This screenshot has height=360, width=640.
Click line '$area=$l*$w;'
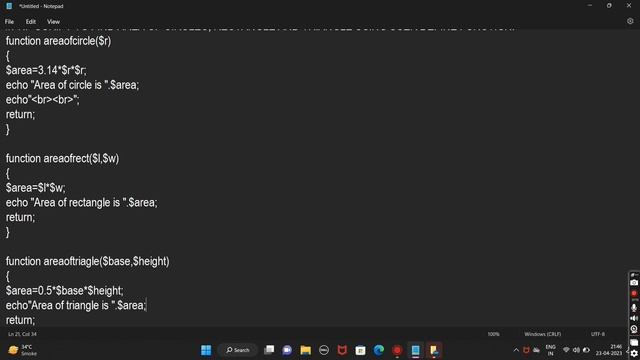tap(36, 188)
